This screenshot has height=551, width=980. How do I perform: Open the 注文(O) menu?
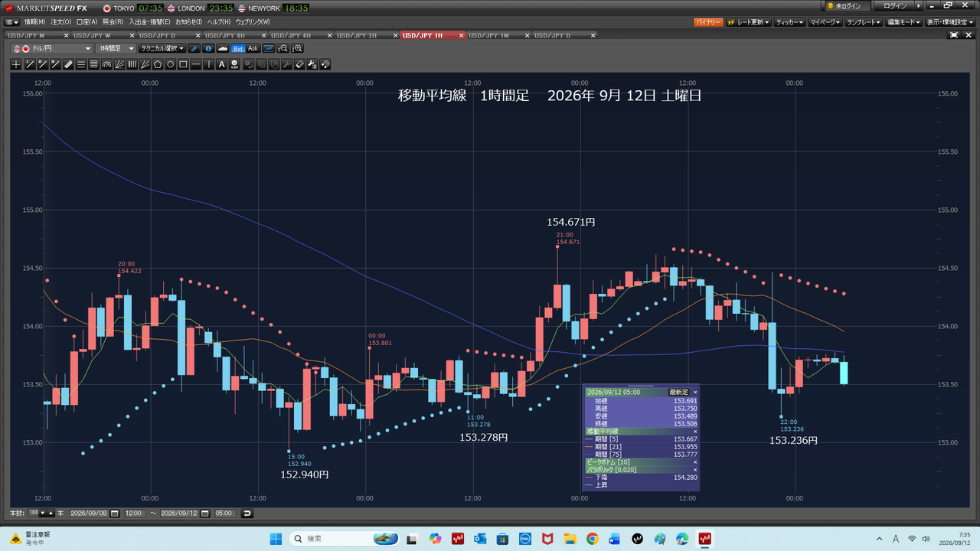tap(60, 21)
